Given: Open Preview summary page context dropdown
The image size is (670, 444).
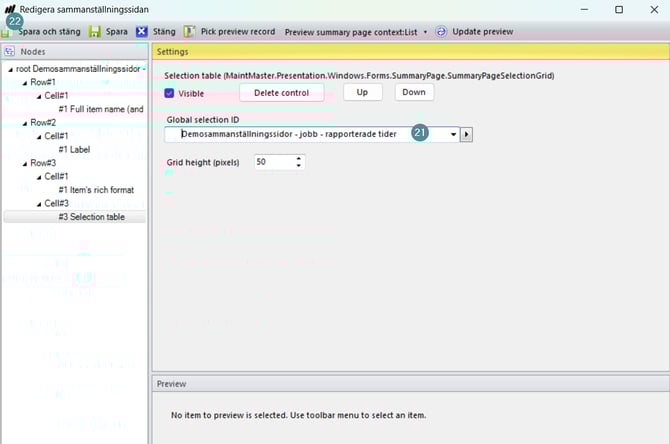Looking at the screenshot, I should click(425, 31).
